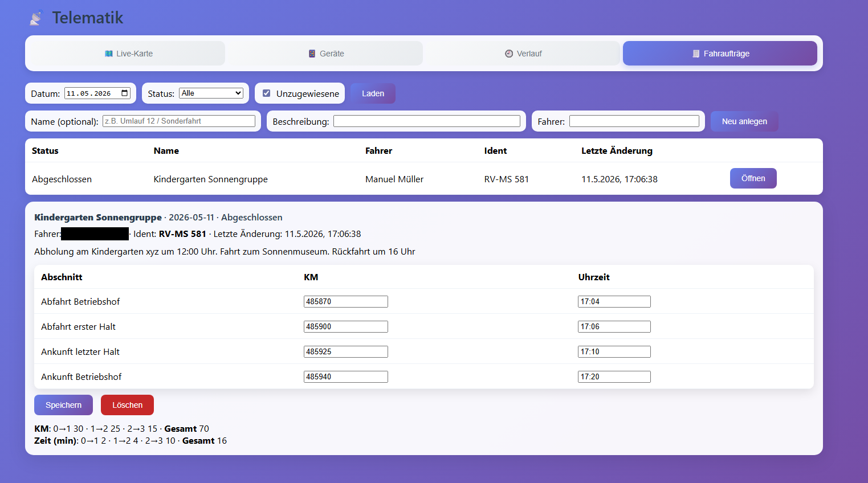Edit Uhrzeit field showing 17:10

click(x=614, y=351)
